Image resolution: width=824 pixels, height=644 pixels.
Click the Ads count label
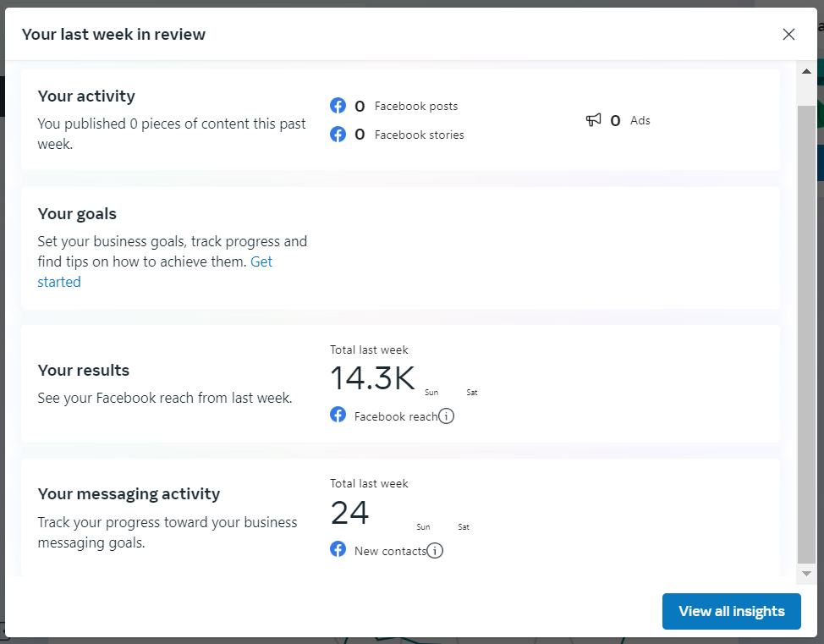point(640,120)
